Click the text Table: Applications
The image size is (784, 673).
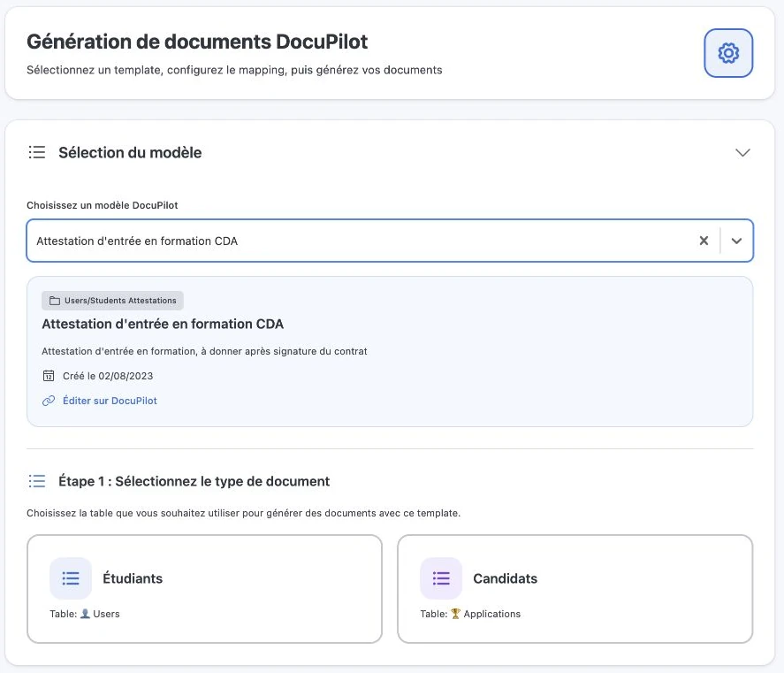click(x=470, y=614)
